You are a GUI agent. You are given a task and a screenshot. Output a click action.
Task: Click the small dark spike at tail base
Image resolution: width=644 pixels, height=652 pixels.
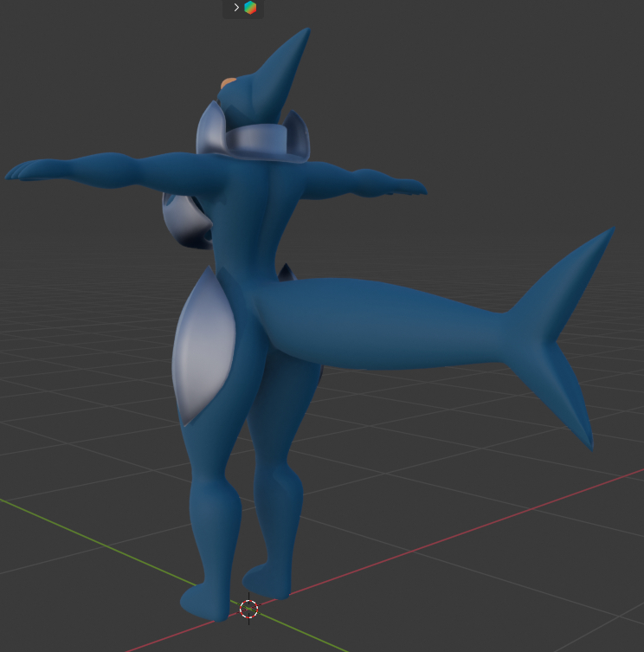285,273
